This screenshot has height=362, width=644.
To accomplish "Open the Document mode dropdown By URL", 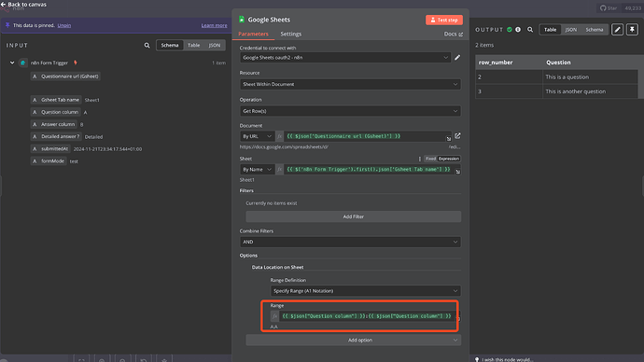I will click(257, 136).
